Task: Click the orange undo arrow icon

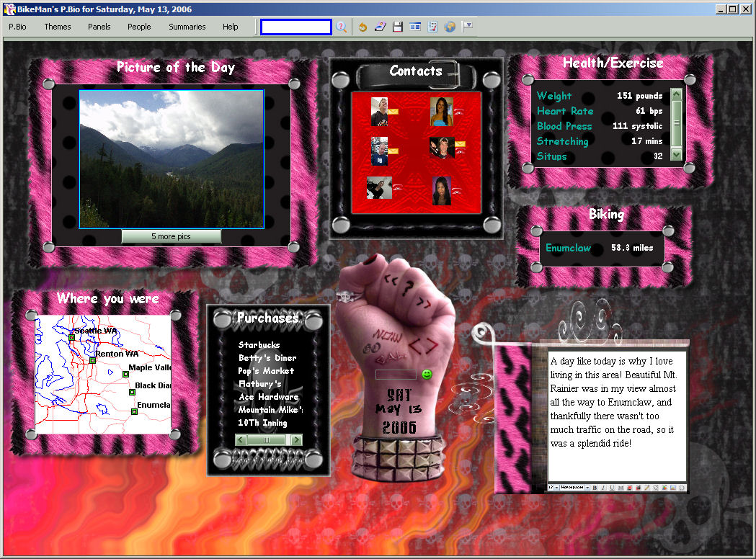Action: pyautogui.click(x=363, y=27)
